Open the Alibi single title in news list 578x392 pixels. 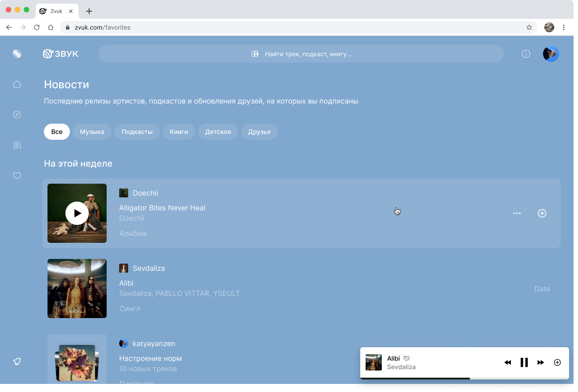(126, 283)
